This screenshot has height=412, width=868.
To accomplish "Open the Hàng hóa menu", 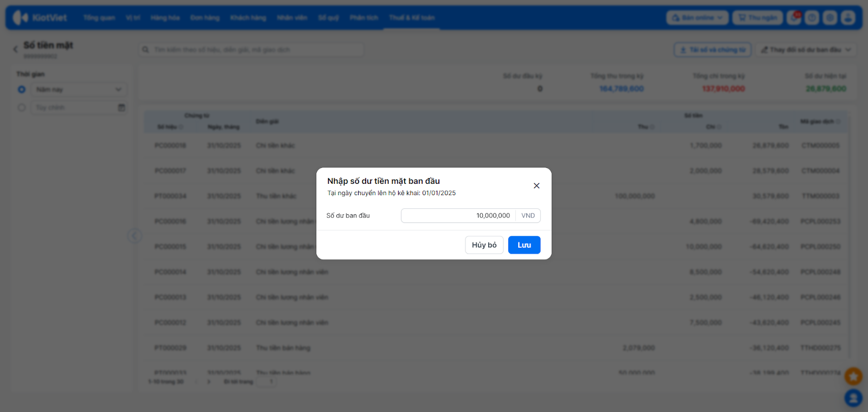I will click(165, 18).
